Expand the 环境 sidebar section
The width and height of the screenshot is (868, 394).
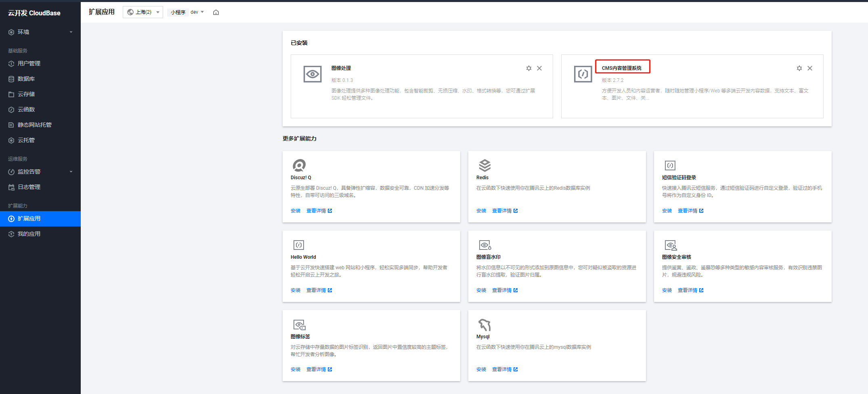[40, 32]
